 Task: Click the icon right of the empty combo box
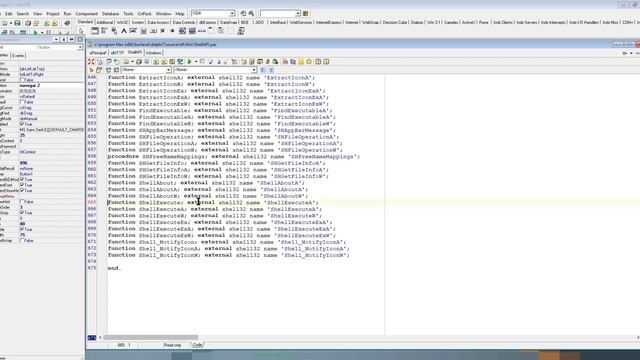pos(305,13)
